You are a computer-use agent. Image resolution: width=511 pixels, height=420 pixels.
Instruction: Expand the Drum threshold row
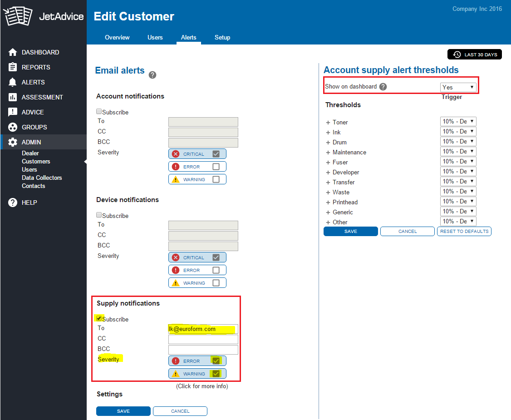coord(328,143)
